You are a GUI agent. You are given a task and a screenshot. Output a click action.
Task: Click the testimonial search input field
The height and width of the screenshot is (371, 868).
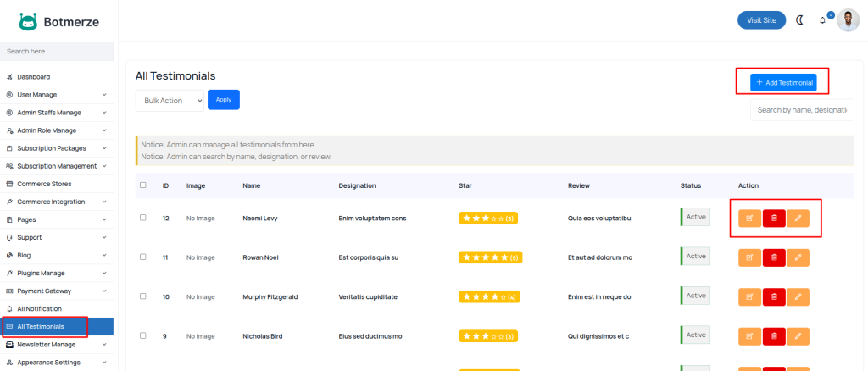point(801,110)
